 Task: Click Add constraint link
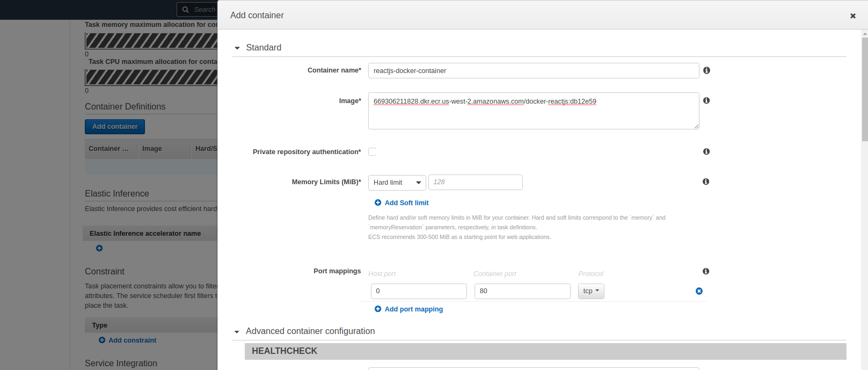coord(132,340)
